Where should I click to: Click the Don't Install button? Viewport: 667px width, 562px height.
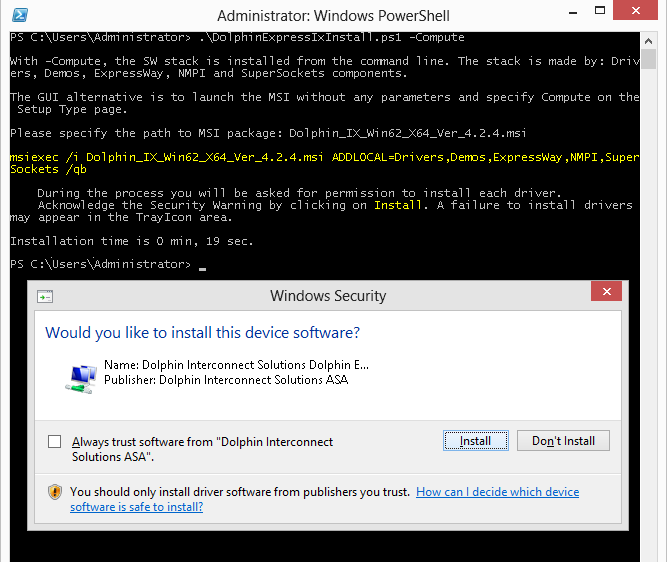(563, 441)
